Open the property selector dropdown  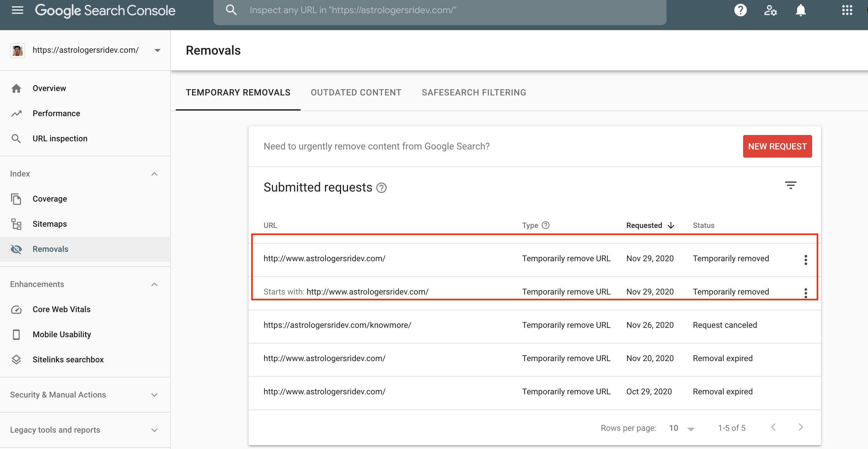(x=157, y=51)
